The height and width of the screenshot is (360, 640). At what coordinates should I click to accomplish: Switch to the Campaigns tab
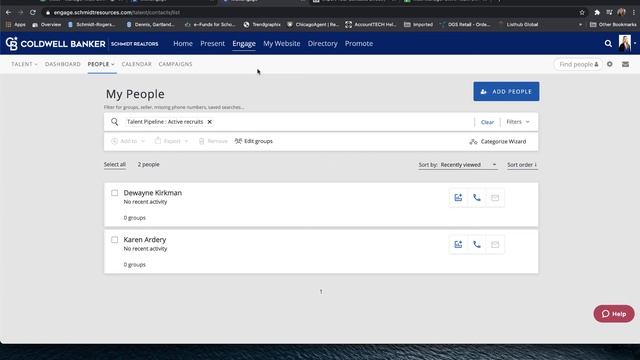point(175,64)
